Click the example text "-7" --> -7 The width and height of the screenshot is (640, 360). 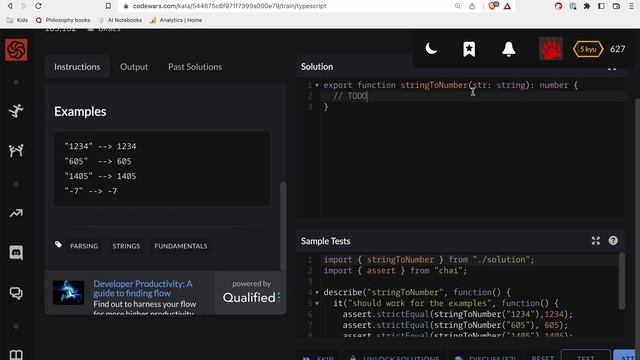(x=91, y=191)
